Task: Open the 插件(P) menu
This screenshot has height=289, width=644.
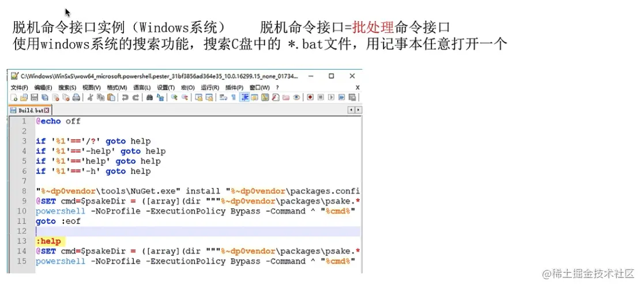Action: [235, 88]
